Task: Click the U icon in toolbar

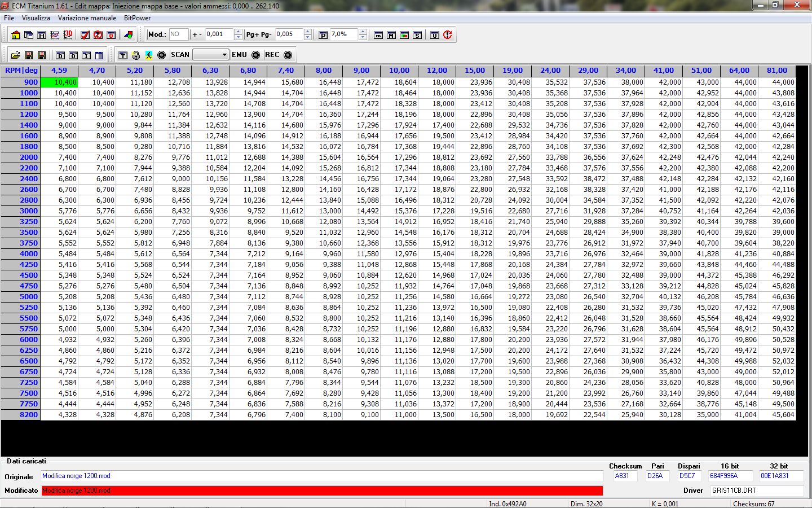Action: click(435, 35)
